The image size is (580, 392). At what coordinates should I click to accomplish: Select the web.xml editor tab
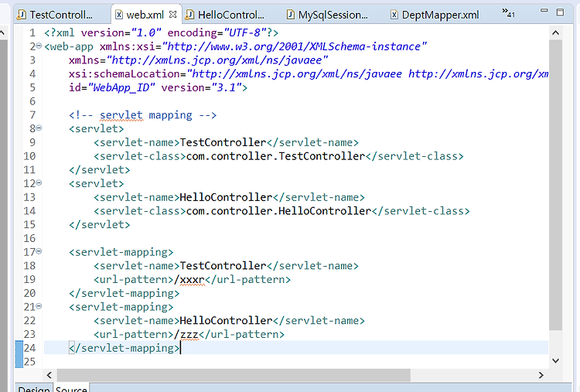coord(145,15)
